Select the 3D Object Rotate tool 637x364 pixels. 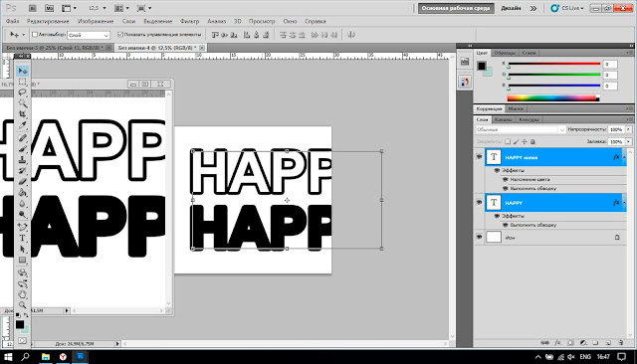pos(22,273)
